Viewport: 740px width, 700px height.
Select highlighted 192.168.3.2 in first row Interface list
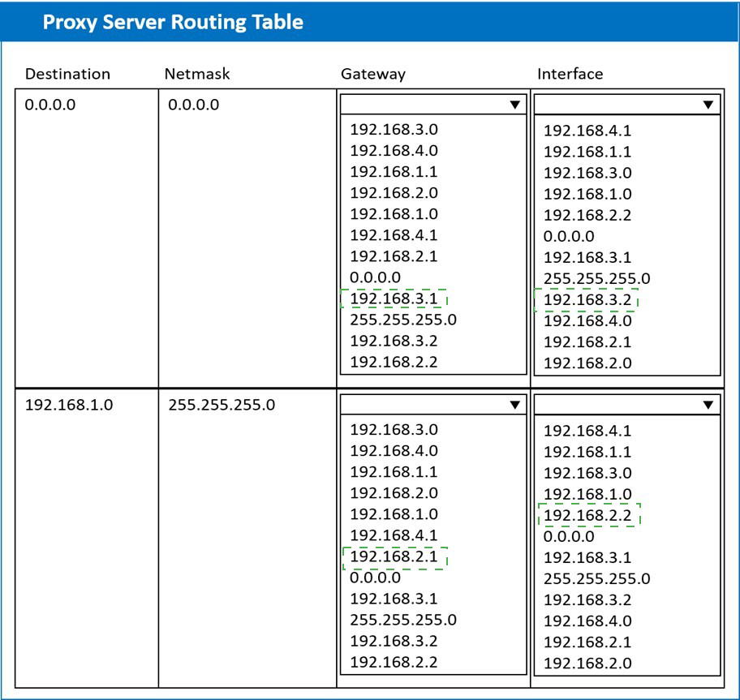tap(587, 299)
